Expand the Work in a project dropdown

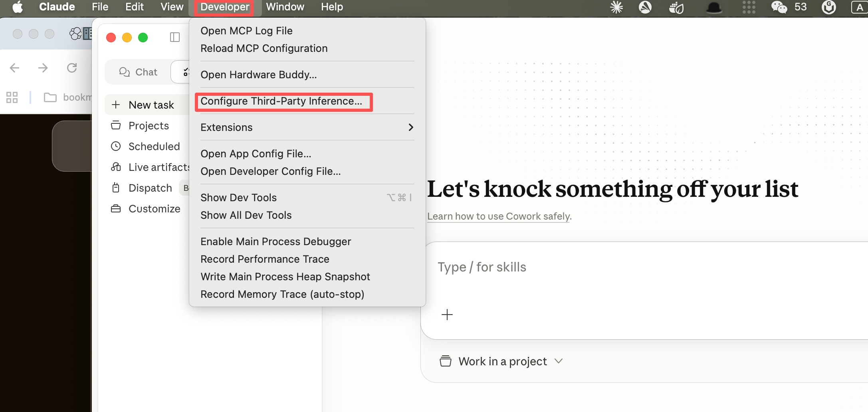[501, 361]
